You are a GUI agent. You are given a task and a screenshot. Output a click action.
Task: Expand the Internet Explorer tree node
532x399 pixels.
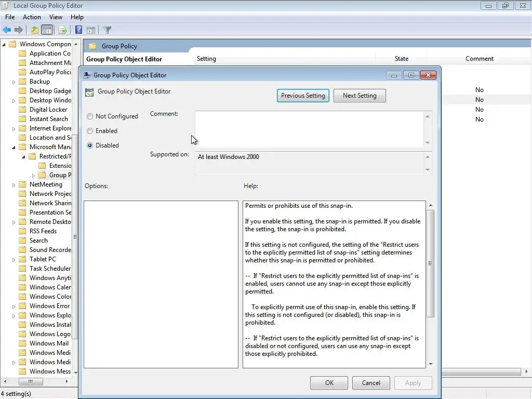tap(14, 129)
